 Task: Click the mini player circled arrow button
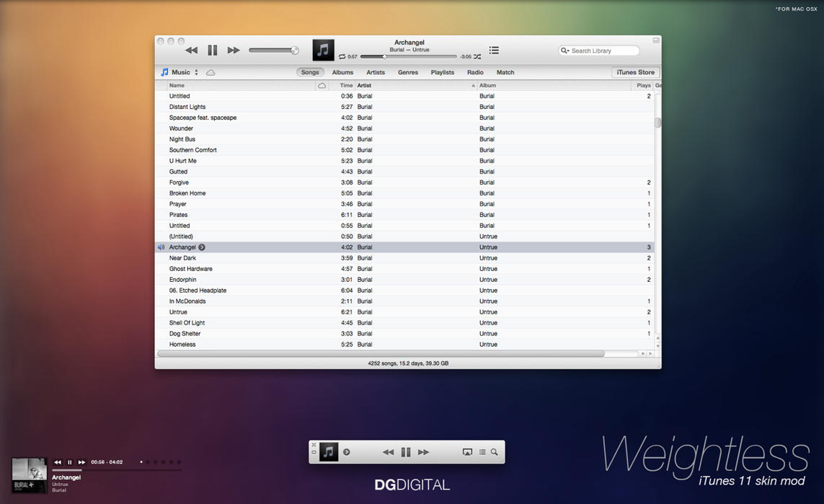point(346,452)
